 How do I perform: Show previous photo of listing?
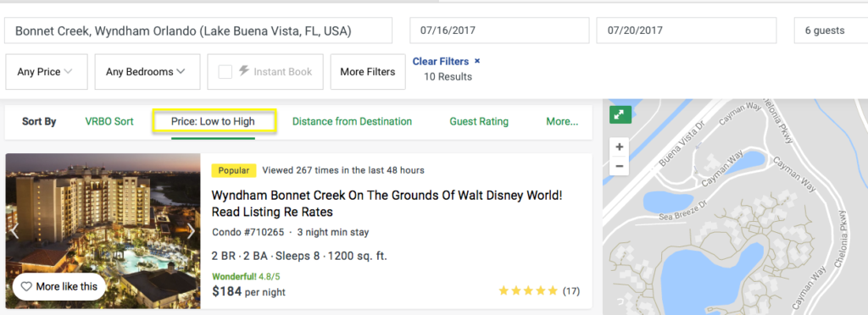point(15,231)
